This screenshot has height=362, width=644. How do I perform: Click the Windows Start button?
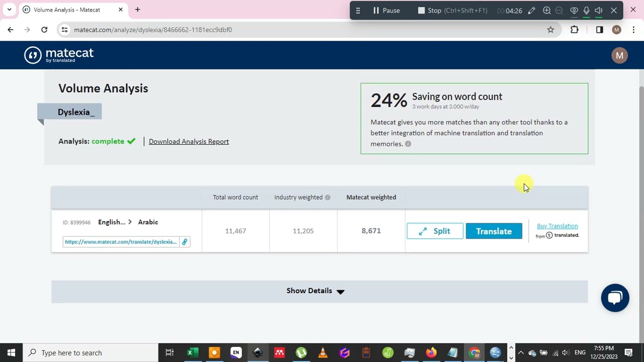(x=11, y=352)
